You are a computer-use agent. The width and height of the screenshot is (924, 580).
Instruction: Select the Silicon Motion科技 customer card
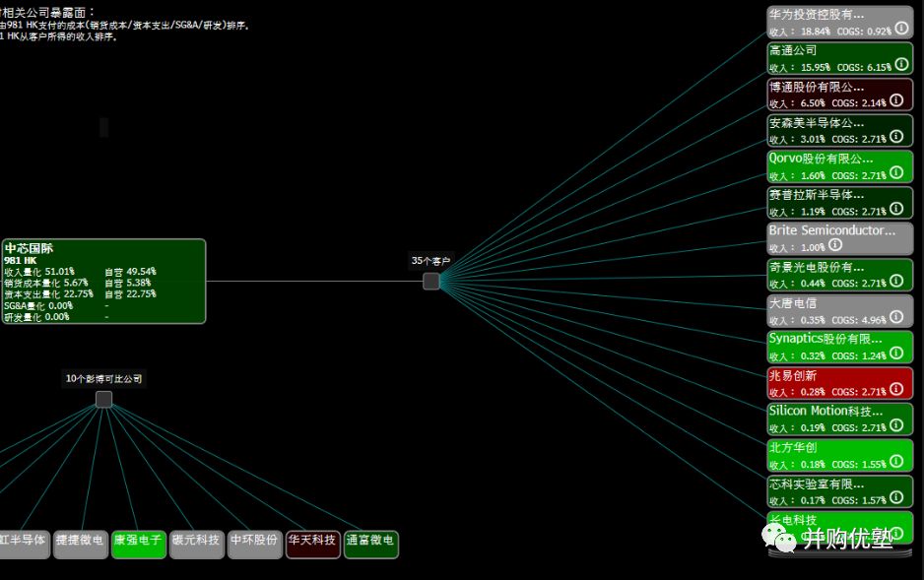839,419
